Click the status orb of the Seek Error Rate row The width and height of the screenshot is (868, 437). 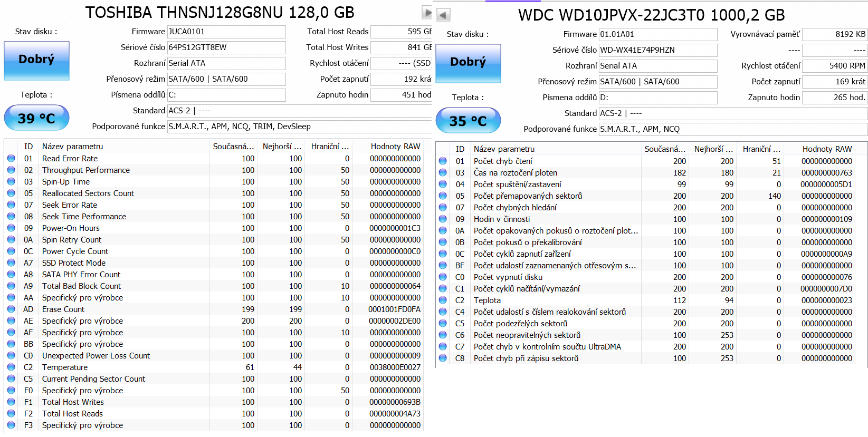[11, 205]
